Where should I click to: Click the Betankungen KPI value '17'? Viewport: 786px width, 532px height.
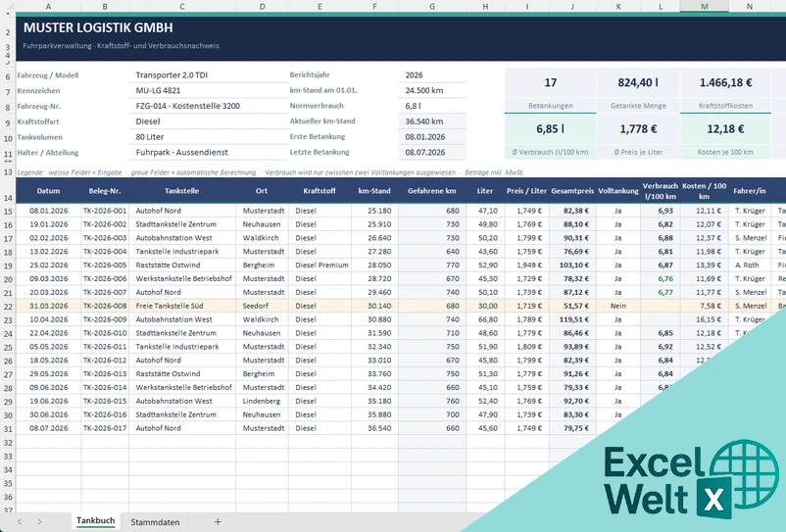551,82
